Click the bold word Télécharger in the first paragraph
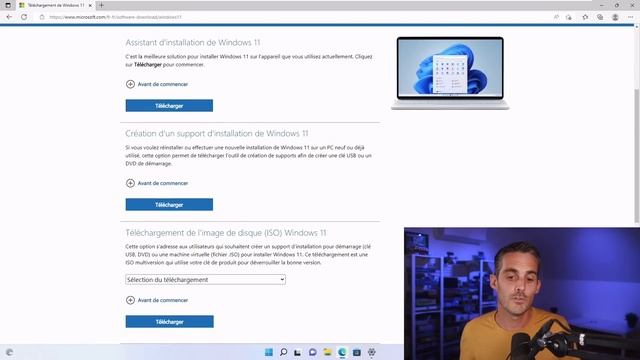 148,64
